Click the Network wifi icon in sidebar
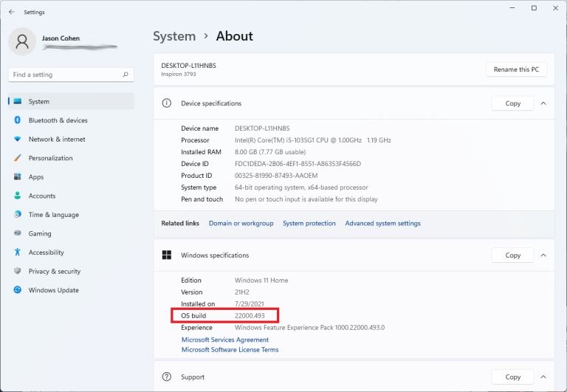 click(18, 139)
